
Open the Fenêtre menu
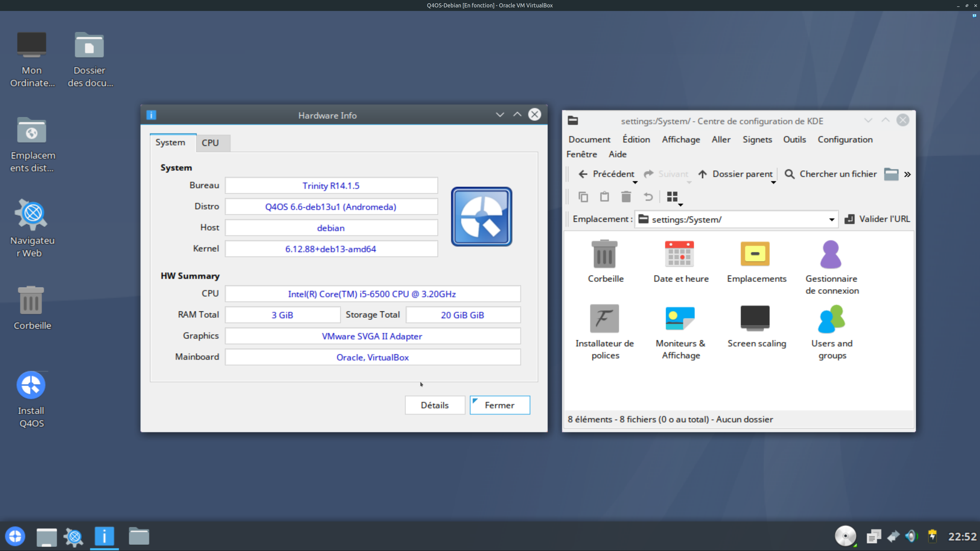[x=581, y=154]
